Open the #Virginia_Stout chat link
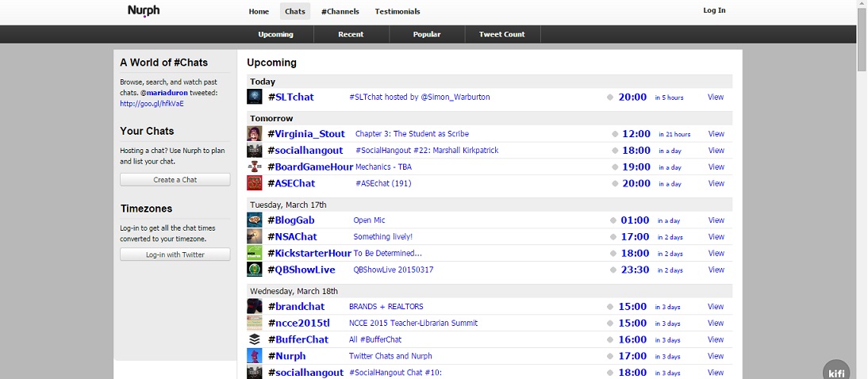Screen dimensions: 868x379 coord(306,133)
